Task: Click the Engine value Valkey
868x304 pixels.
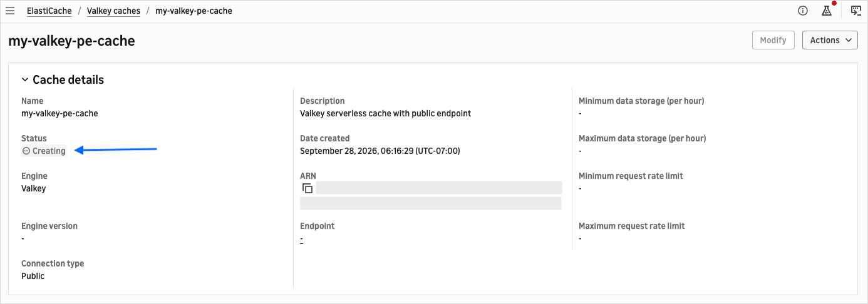Action: click(x=34, y=188)
